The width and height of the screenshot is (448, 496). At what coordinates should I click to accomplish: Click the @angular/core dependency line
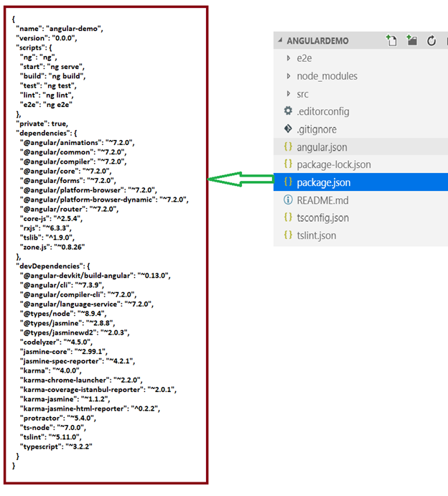tap(65, 171)
